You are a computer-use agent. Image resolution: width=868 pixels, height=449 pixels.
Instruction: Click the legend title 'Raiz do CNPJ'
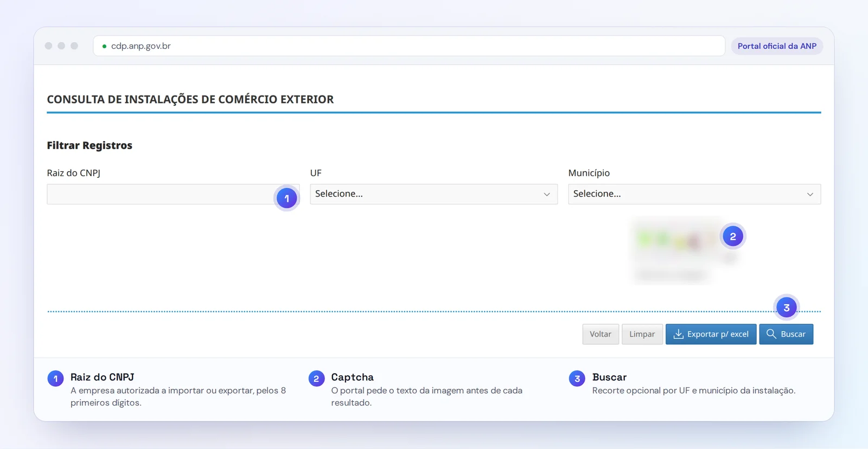click(103, 377)
